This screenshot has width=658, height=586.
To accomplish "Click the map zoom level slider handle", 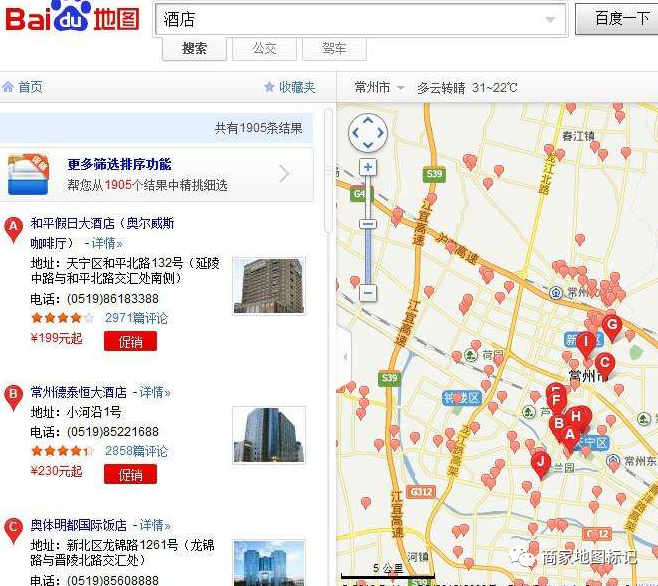I will pyautogui.click(x=368, y=225).
